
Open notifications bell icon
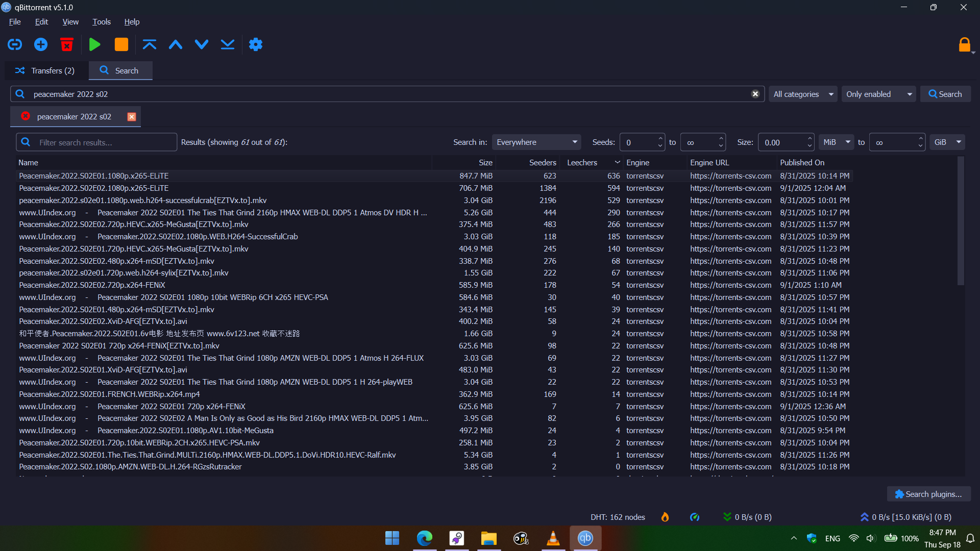[x=970, y=538]
